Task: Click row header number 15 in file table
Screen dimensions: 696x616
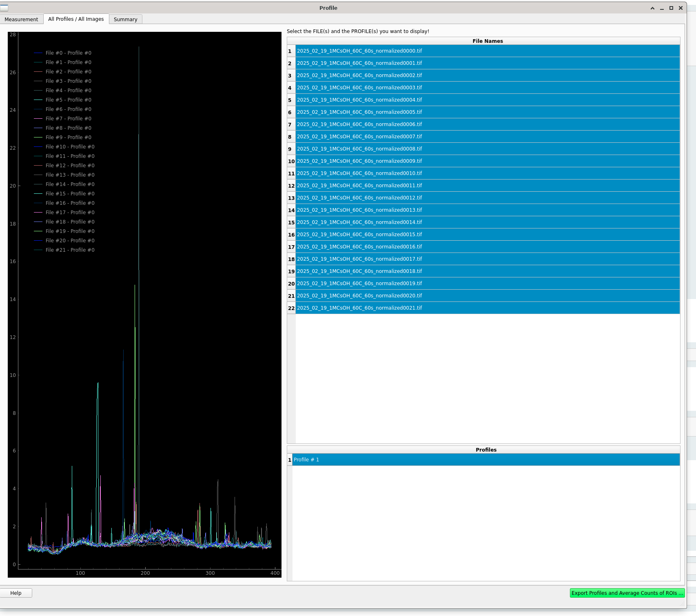Action: click(291, 222)
